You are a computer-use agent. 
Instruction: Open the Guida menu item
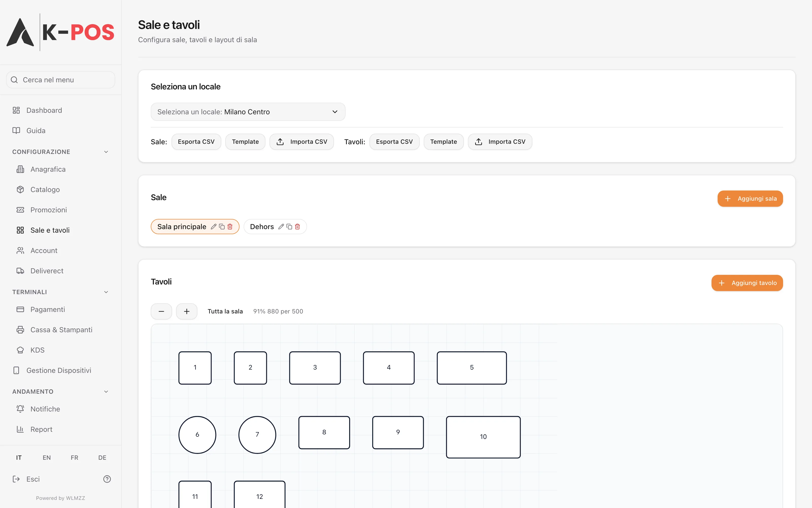point(60,130)
